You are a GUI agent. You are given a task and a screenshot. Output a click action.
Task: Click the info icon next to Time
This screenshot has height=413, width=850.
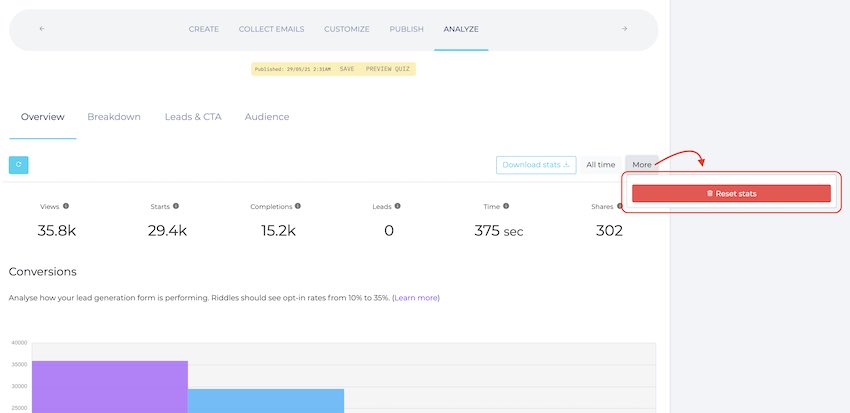pyautogui.click(x=506, y=206)
